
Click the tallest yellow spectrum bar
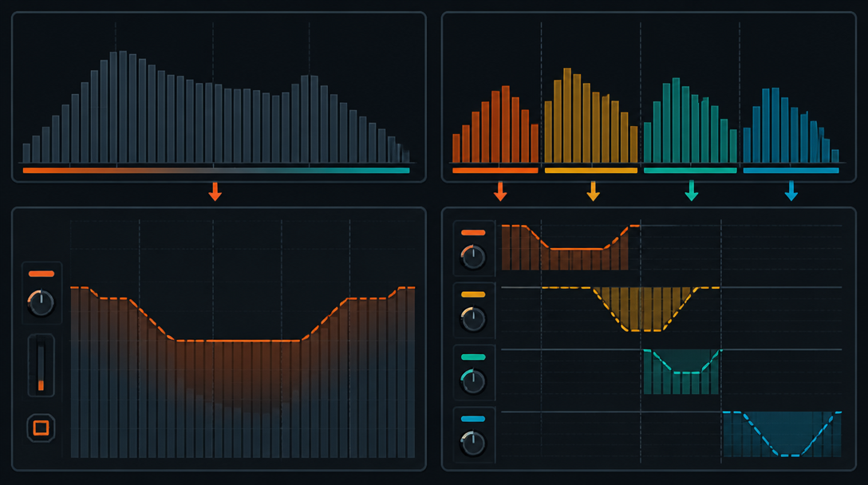(x=567, y=115)
